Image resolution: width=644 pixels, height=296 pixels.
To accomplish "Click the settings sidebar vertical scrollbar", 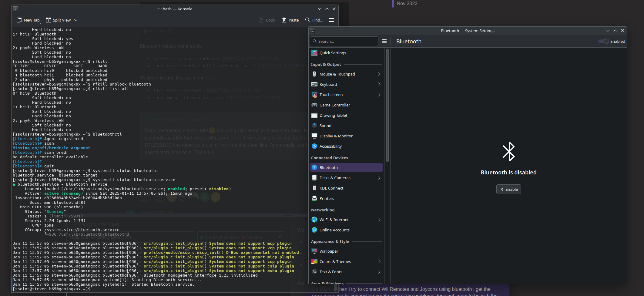I will click(387, 106).
